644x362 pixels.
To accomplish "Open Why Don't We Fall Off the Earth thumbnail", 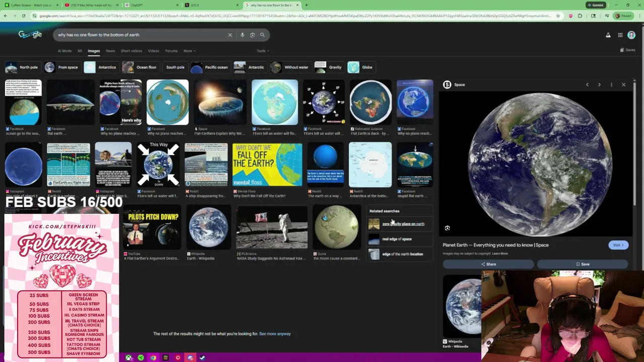I will (267, 165).
